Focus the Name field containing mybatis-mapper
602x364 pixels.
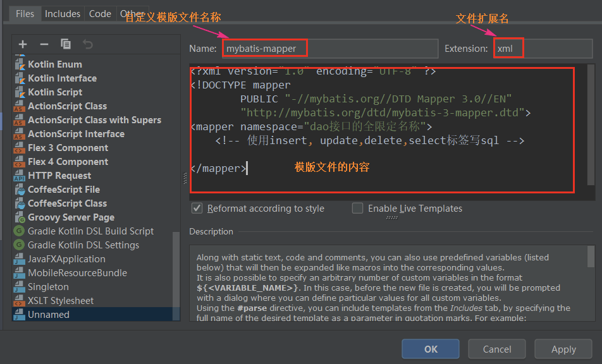330,49
